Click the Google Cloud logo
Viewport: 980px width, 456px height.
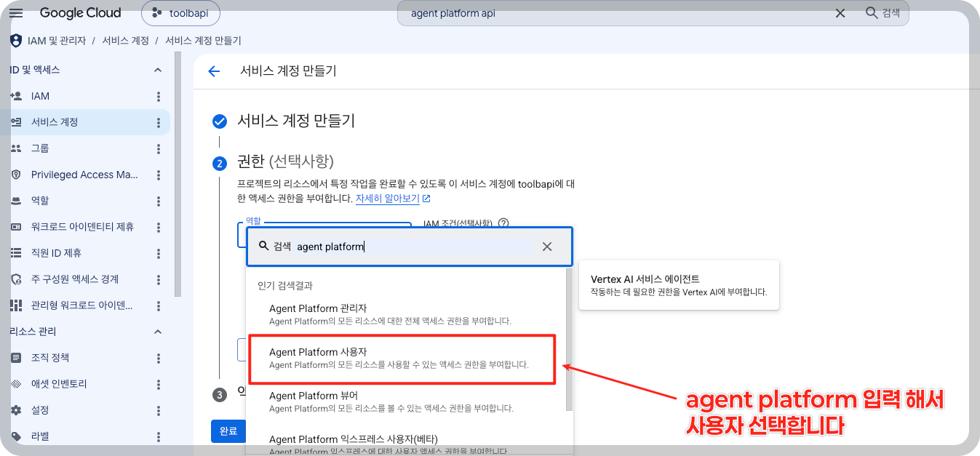point(80,13)
